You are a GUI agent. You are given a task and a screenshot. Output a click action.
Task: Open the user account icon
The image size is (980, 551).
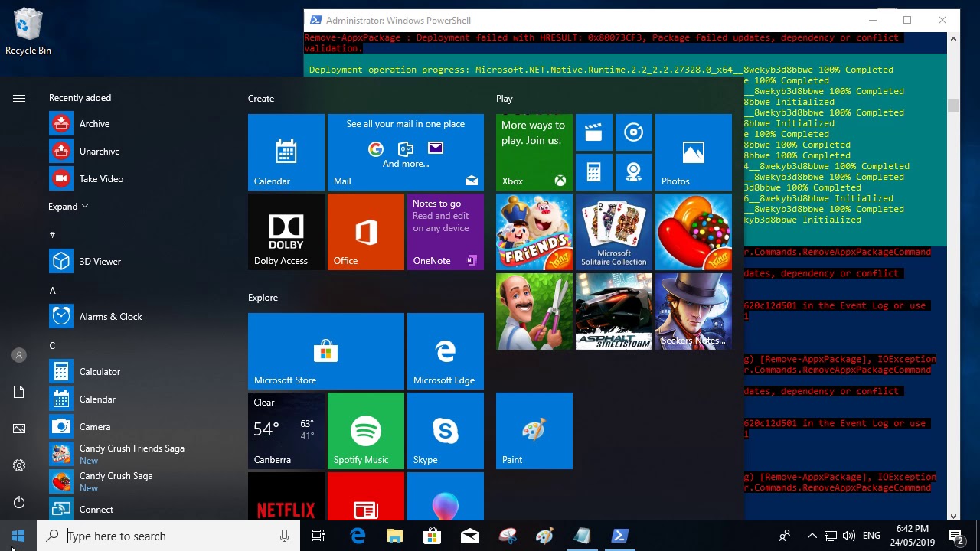[19, 355]
